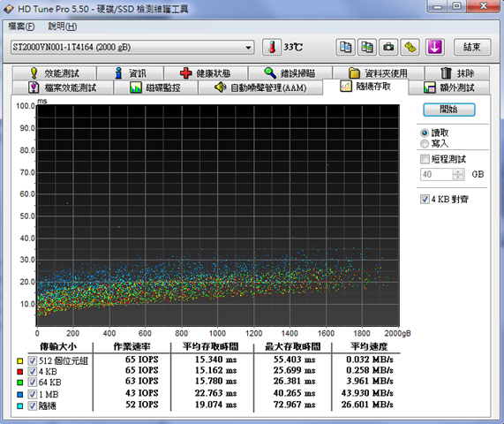Click the 開始 start button
The image size is (504, 424).
click(448, 110)
